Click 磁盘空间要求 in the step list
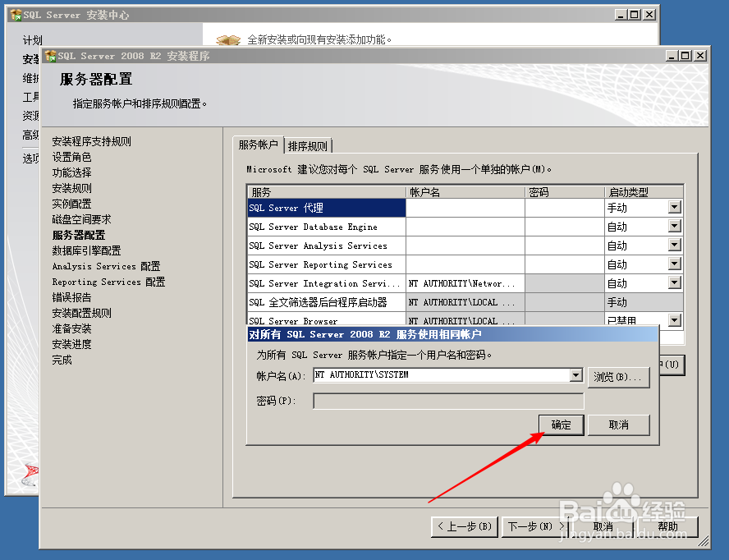The height and width of the screenshot is (560, 729). [81, 219]
